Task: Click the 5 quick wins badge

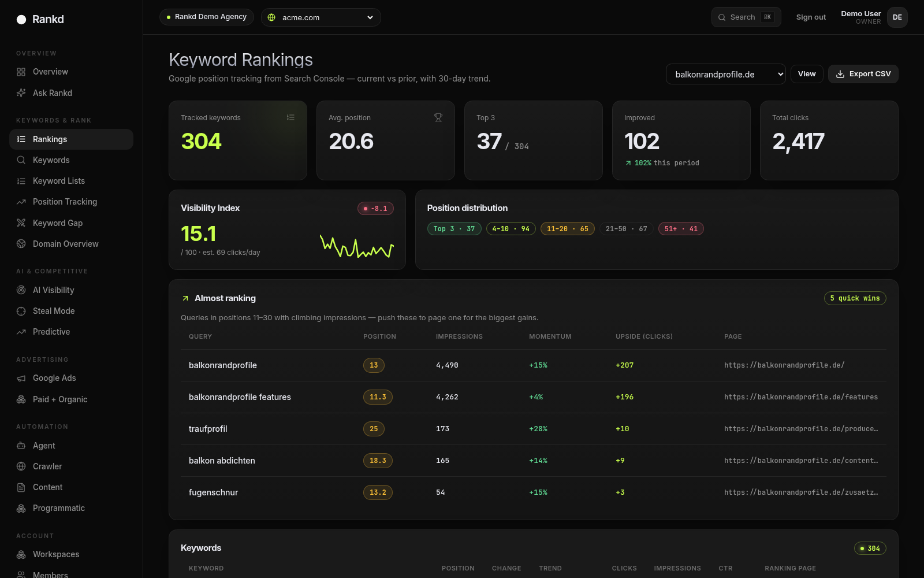Action: click(855, 298)
